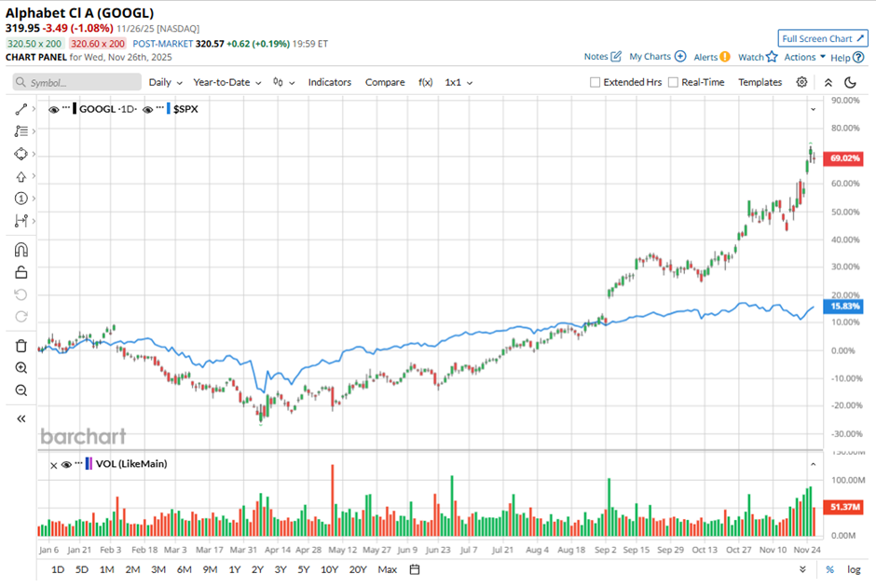Viewport: 876px width, 588px height.
Task: Hide the $SPX comparison series
Action: 149,109
